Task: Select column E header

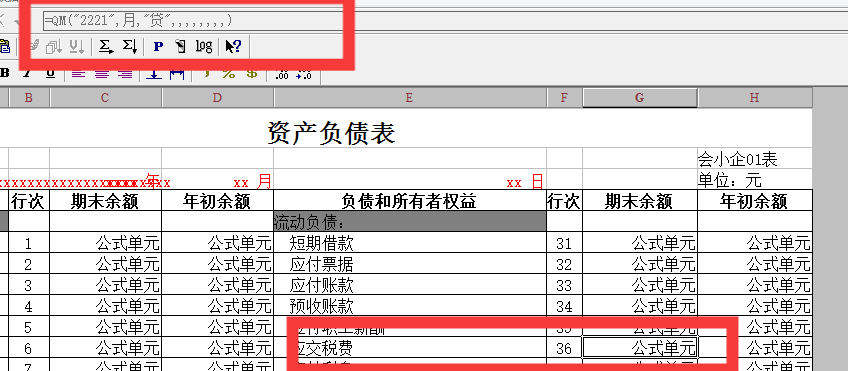Action: (410, 97)
